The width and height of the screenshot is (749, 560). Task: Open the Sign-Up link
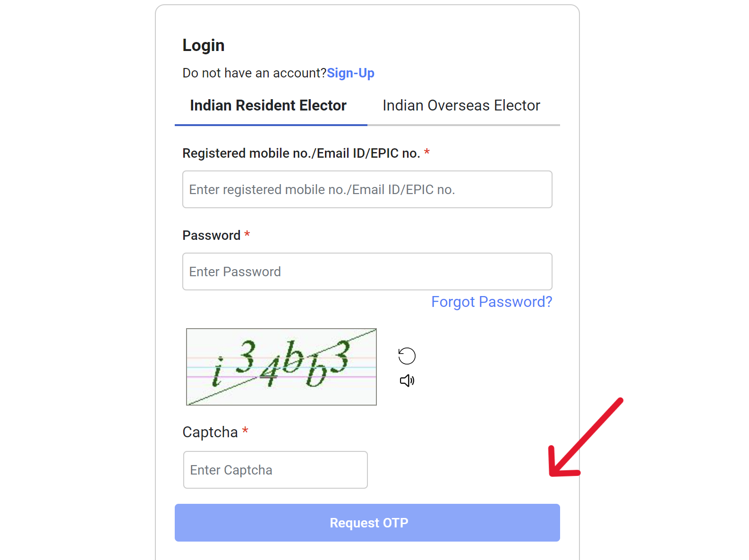point(350,73)
